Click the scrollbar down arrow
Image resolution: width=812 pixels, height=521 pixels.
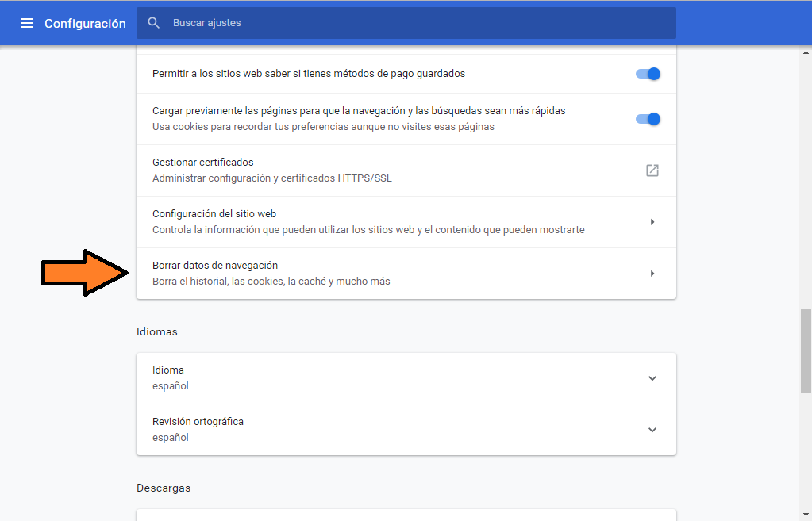point(806,514)
